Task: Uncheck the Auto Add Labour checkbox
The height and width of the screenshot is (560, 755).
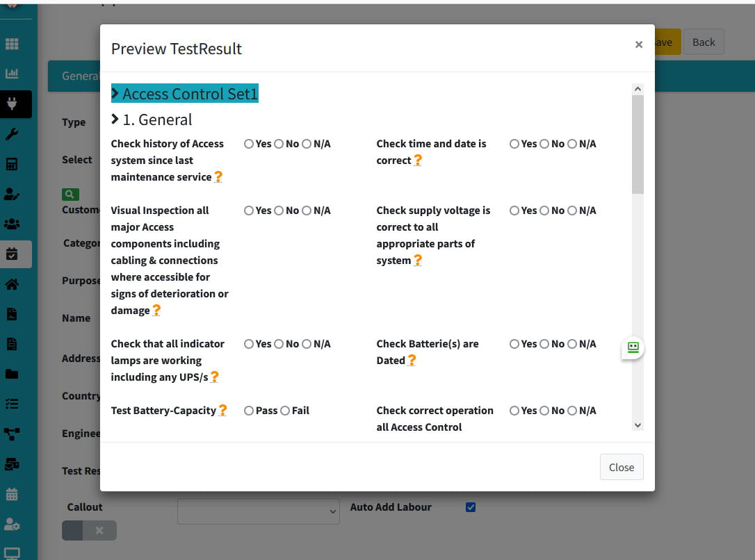Action: click(x=471, y=507)
